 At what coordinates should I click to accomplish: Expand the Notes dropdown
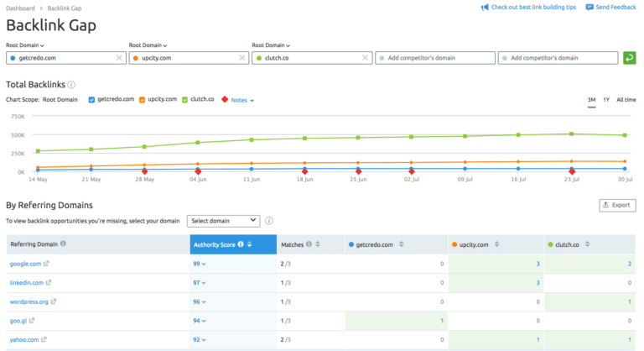tap(242, 100)
